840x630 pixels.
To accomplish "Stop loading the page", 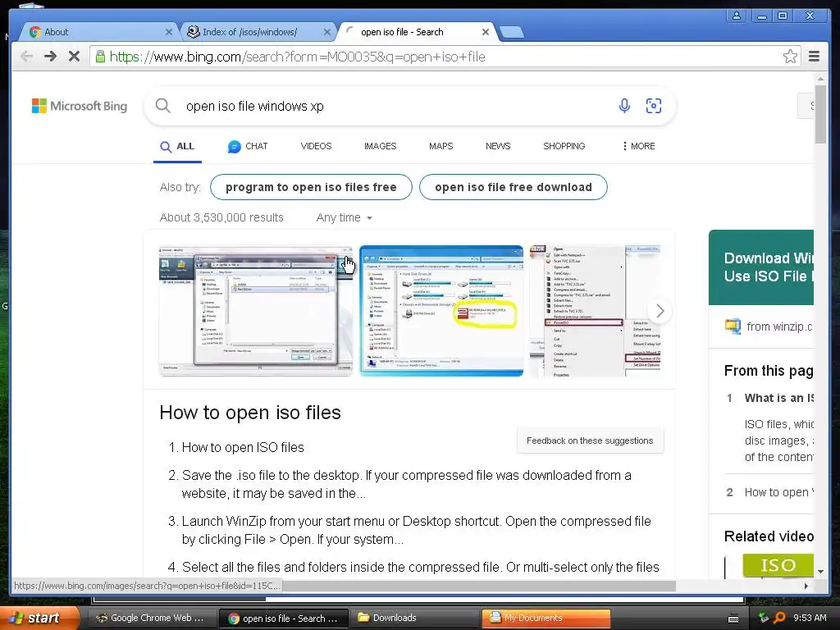I will (75, 57).
